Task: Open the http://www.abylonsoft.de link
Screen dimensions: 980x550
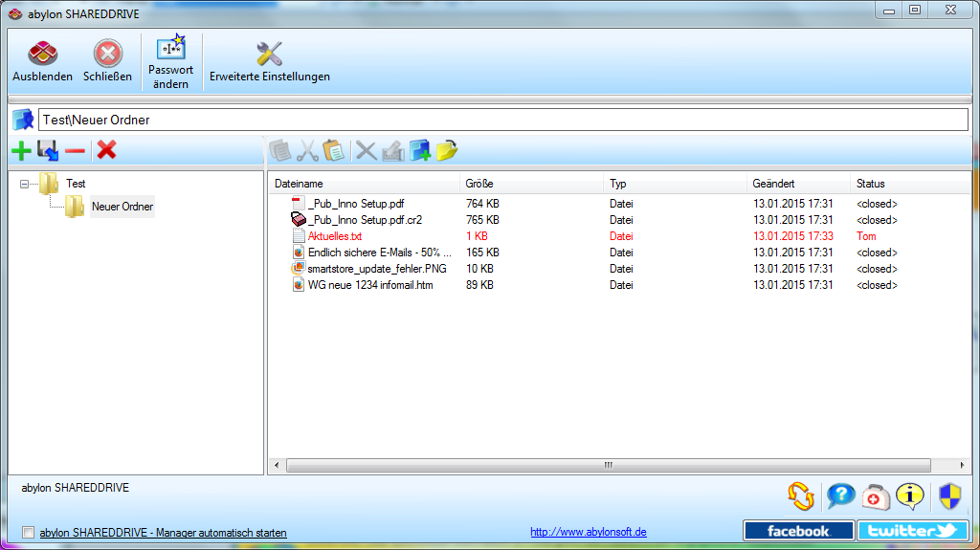Action: [x=589, y=532]
